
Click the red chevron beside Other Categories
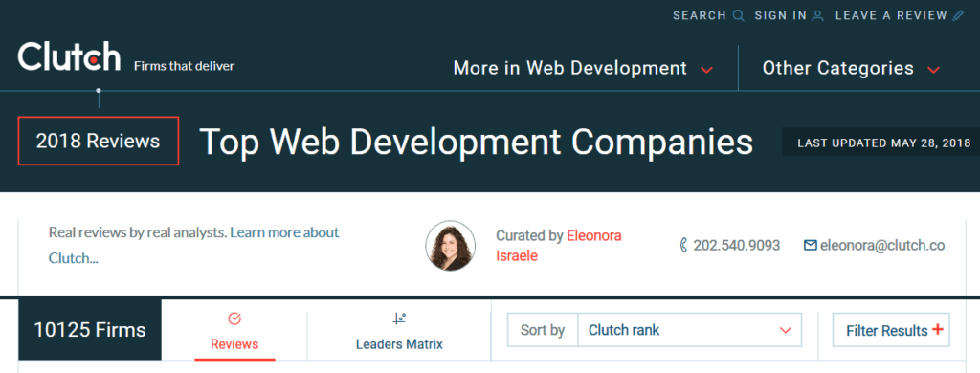coord(934,70)
